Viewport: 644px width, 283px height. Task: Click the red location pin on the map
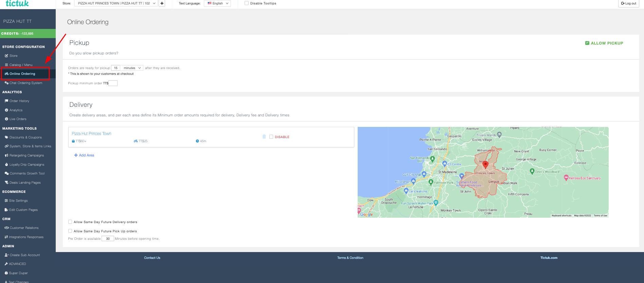(486, 165)
